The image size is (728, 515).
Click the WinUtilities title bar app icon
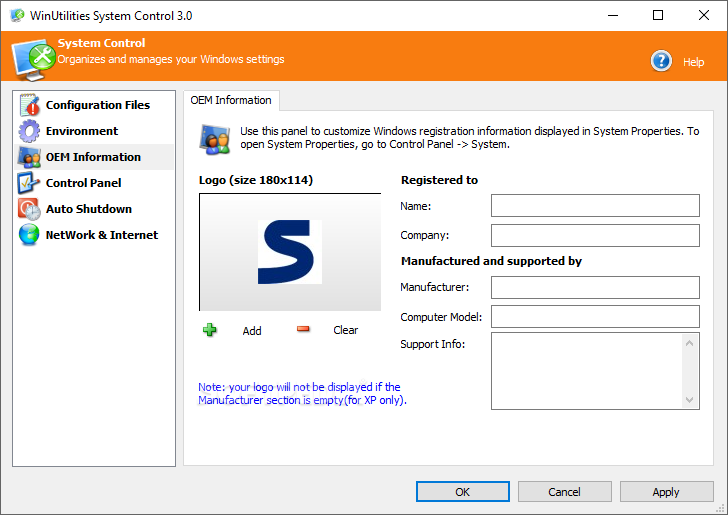pos(17,15)
